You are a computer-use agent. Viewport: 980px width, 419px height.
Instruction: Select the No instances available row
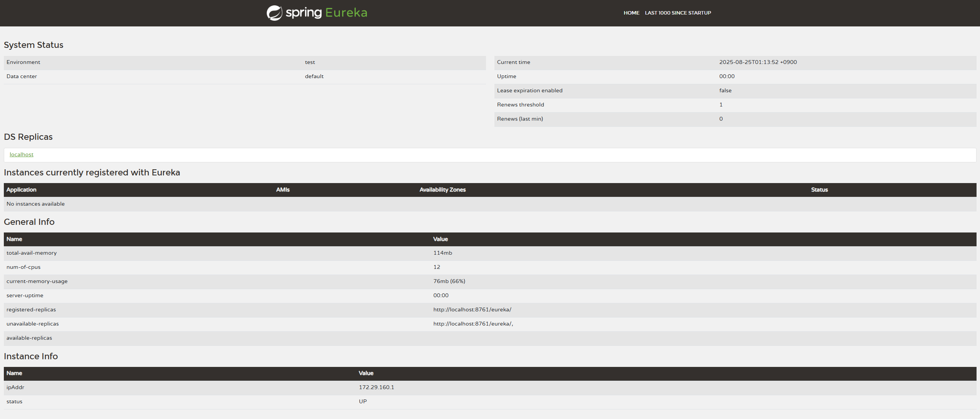36,204
